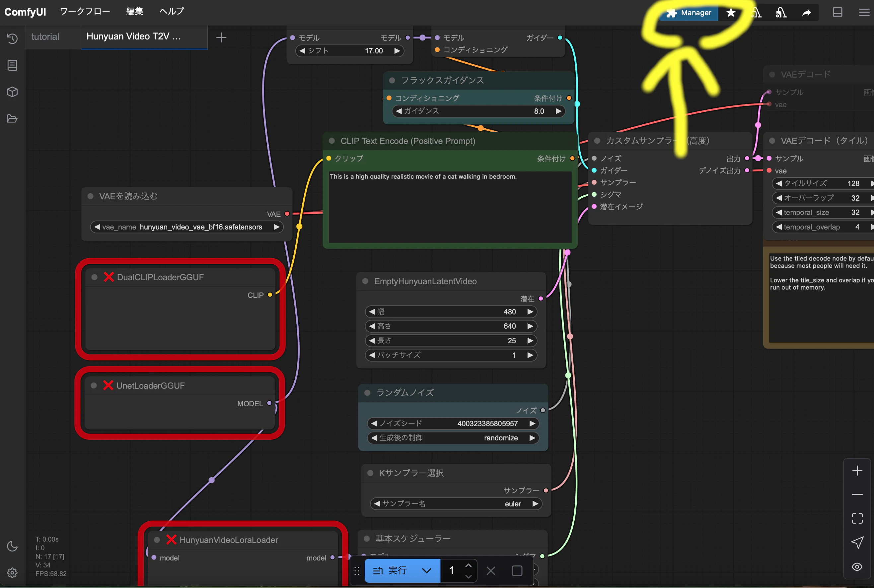Switch to the tutorial tab
Image resolution: width=874 pixels, height=588 pixels.
pyautogui.click(x=45, y=37)
